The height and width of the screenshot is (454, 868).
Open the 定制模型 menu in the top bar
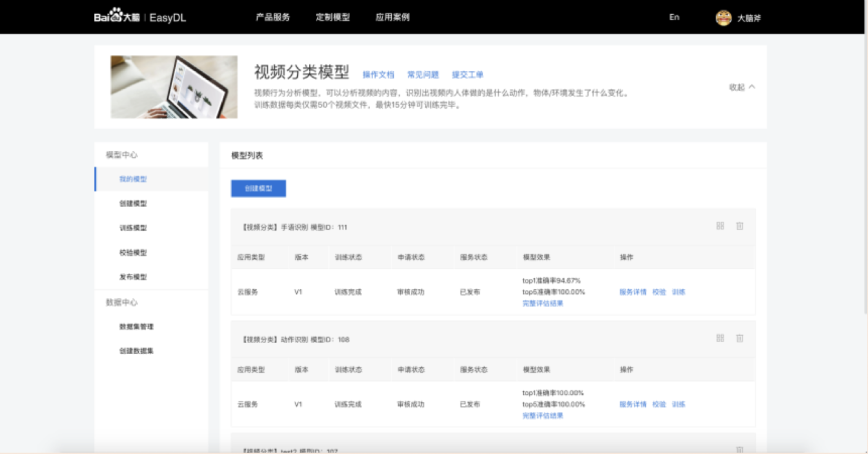333,17
